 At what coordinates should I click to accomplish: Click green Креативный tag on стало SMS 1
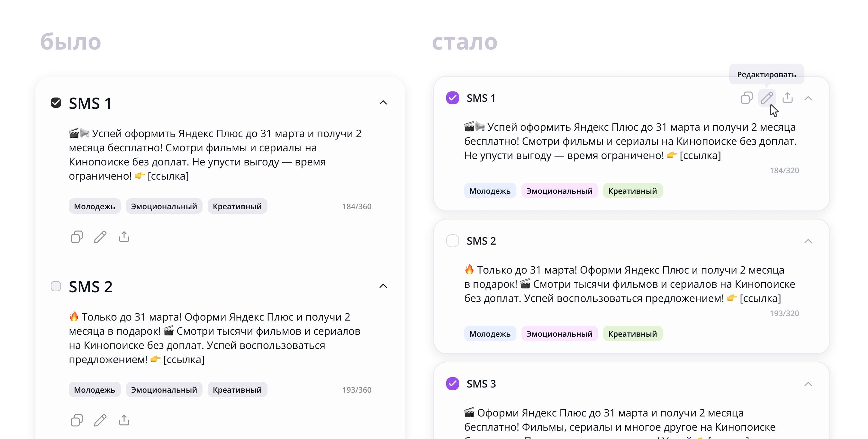(x=632, y=191)
